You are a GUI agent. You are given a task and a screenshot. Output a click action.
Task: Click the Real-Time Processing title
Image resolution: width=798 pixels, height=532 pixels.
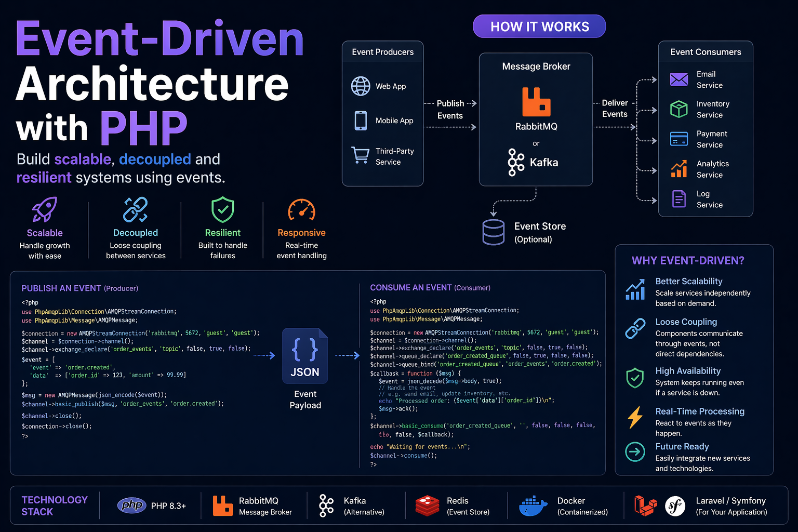[700, 411]
